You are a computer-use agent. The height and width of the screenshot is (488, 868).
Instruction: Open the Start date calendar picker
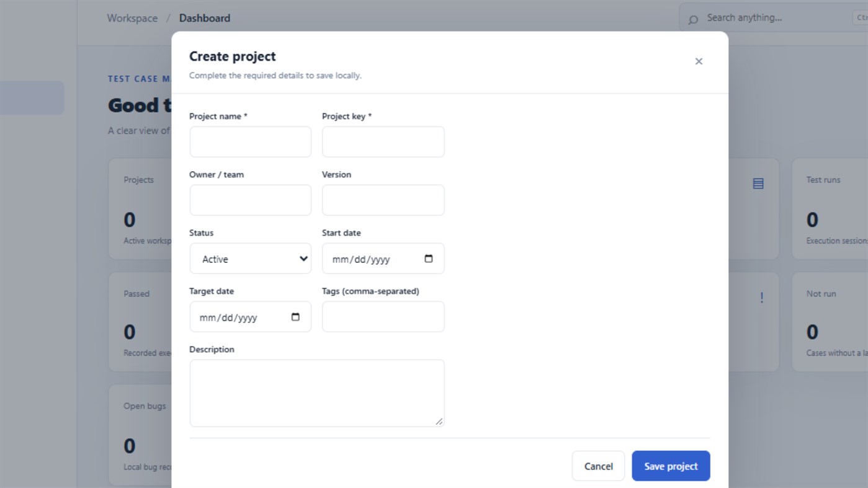coord(428,259)
